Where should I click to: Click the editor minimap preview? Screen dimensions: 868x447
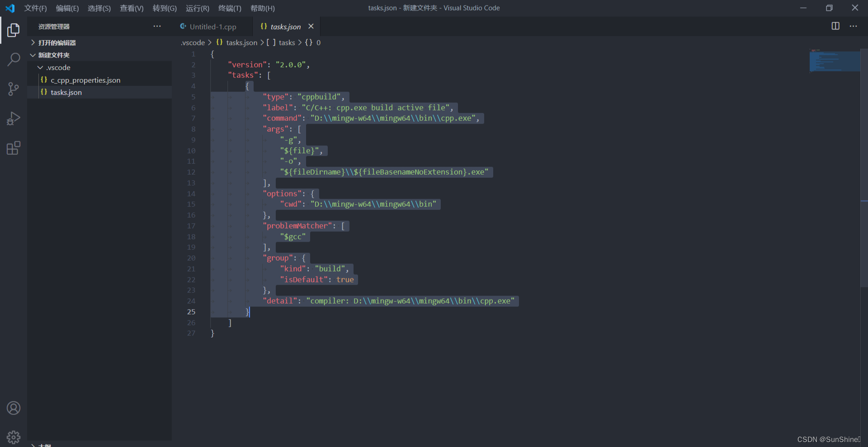point(835,61)
